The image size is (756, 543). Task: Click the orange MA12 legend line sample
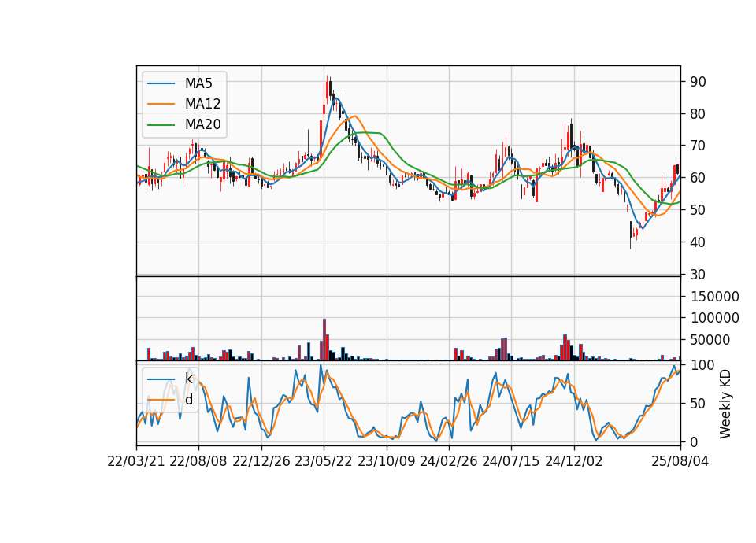161,104
